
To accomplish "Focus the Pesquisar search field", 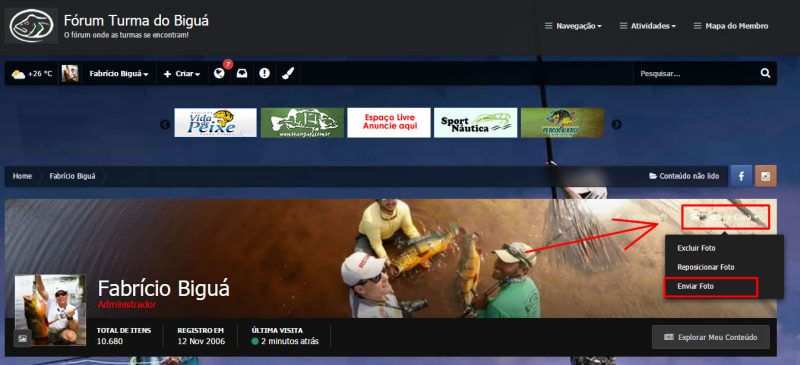I will pos(695,74).
